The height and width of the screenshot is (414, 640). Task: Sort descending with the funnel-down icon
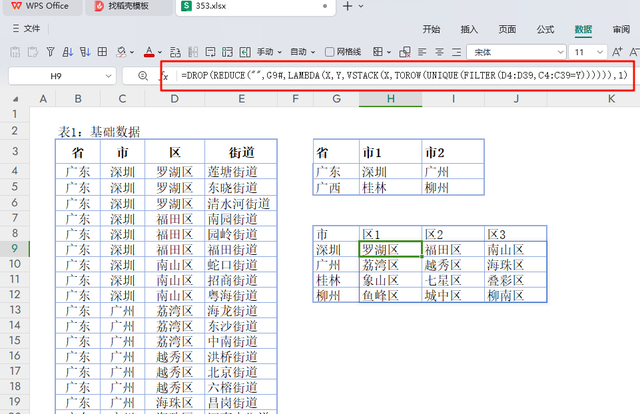click(85, 52)
